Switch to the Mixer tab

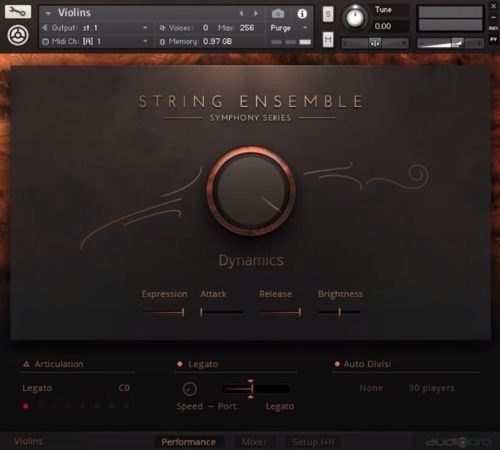254,442
